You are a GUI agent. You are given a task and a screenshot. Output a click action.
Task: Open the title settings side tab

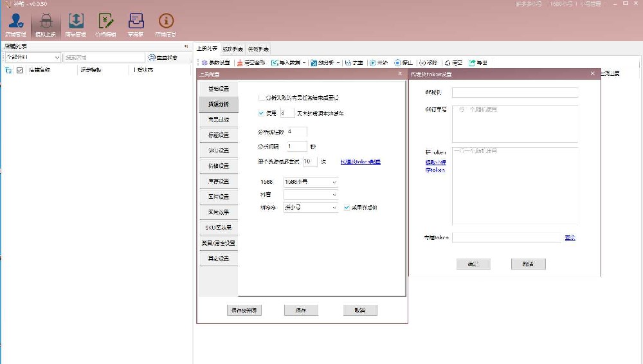219,135
